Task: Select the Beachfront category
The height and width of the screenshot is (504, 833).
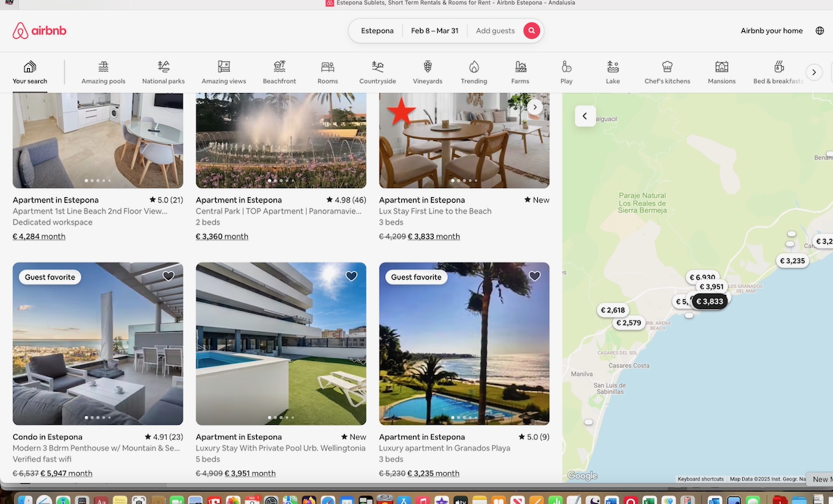Action: 279,72
